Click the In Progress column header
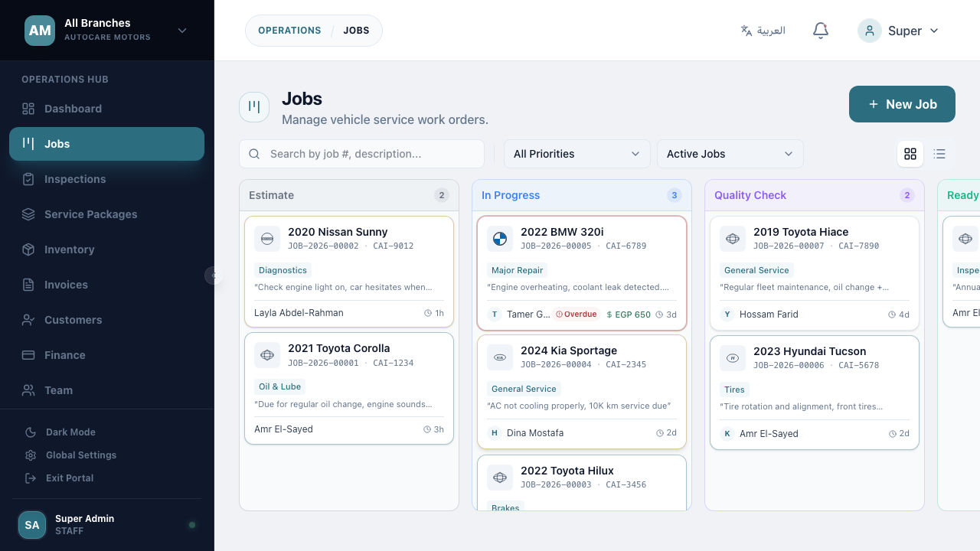 tap(582, 195)
